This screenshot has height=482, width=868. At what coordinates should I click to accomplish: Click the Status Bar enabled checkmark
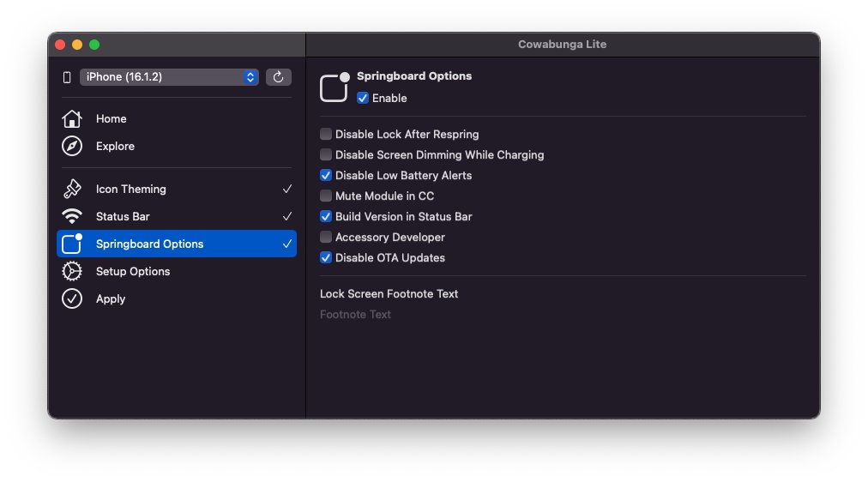coord(286,216)
